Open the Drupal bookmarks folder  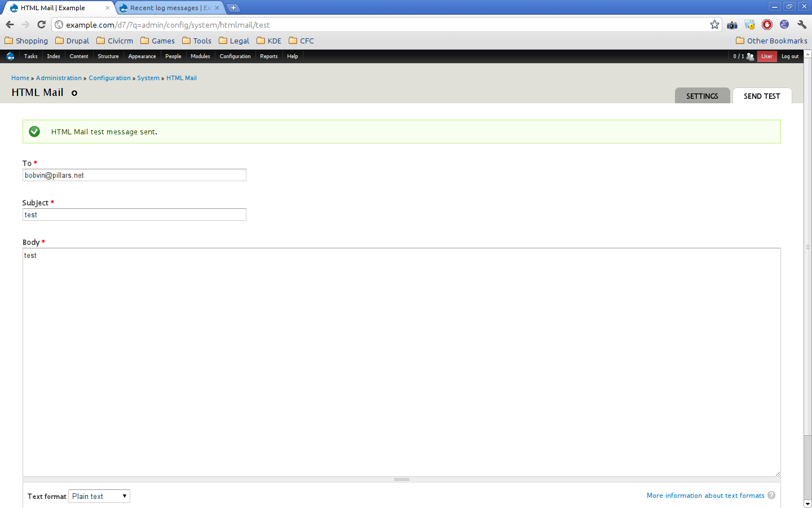(x=72, y=41)
